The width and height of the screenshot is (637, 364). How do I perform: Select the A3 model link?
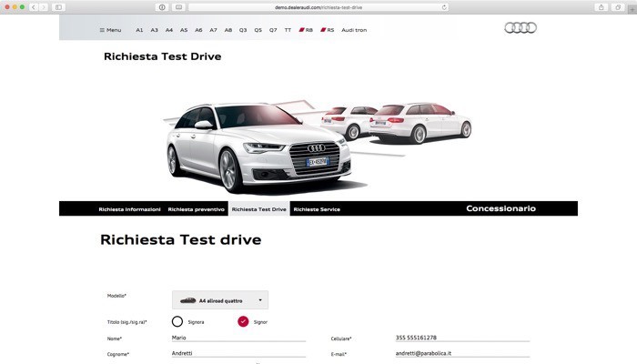[155, 30]
